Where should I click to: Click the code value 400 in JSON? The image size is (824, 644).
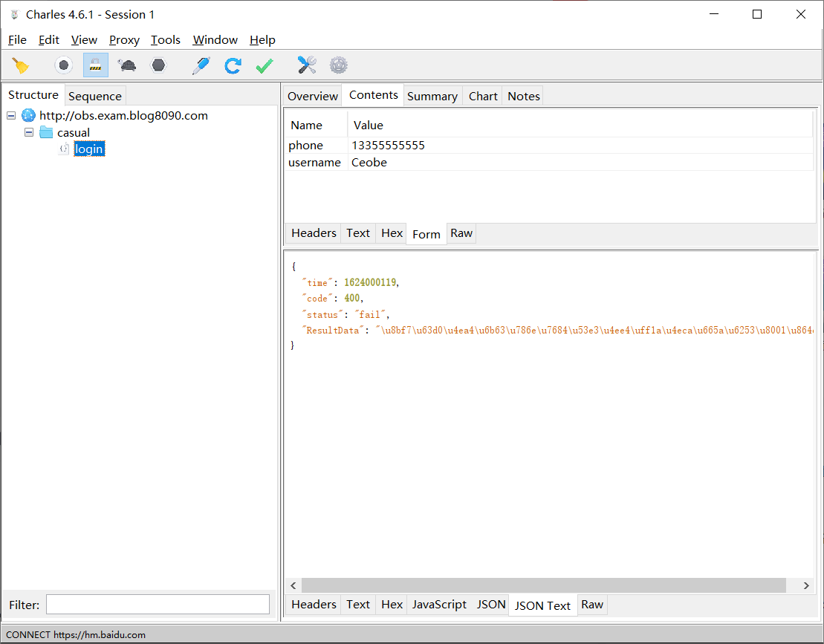click(352, 299)
